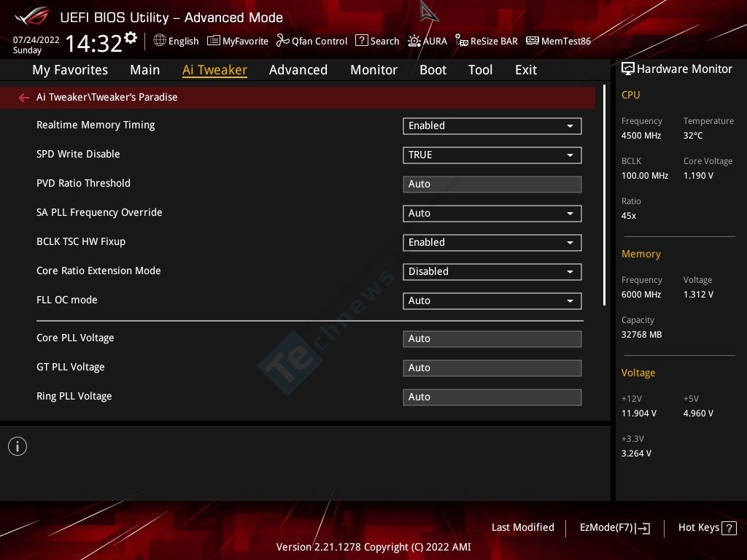Screen dimensions: 747x560
Task: Click the 6000 MHz memory frequency value
Action: 641,295
